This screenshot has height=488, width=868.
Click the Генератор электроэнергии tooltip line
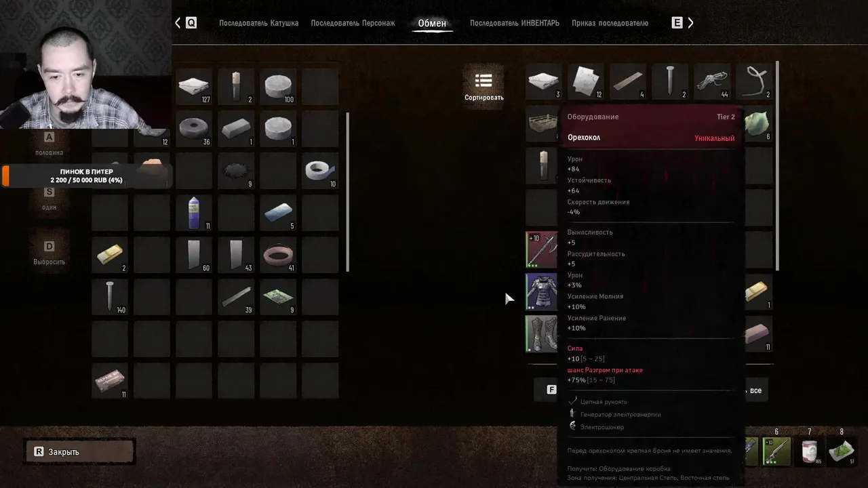click(x=620, y=414)
